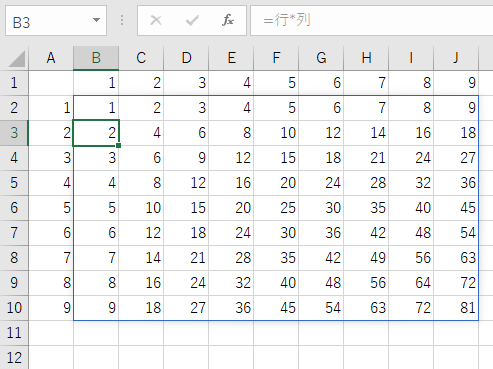Select column I header
Viewport: 493px width, 369px height.
(x=411, y=58)
